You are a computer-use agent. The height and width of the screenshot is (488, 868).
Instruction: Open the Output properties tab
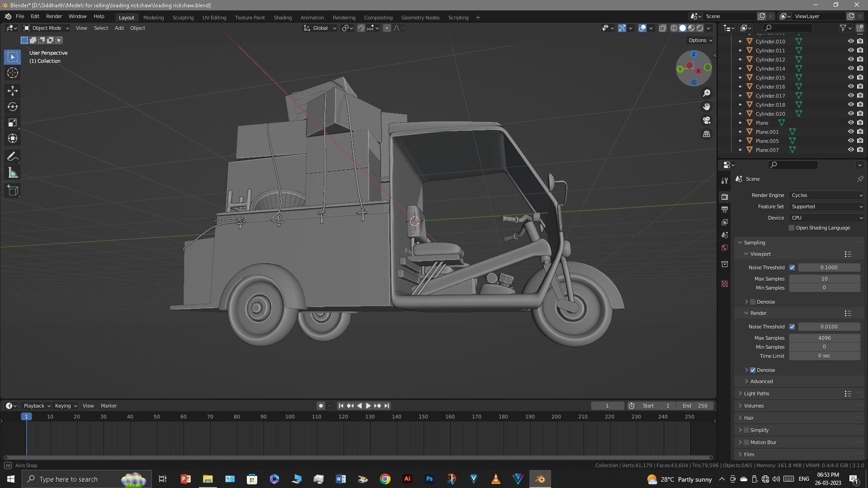(x=725, y=210)
